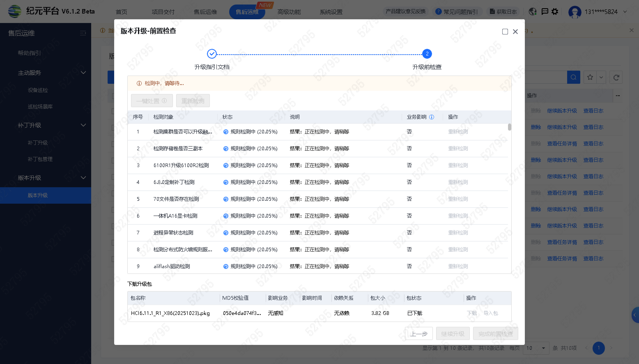Collapse the 主动服务 sidebar group

click(83, 73)
